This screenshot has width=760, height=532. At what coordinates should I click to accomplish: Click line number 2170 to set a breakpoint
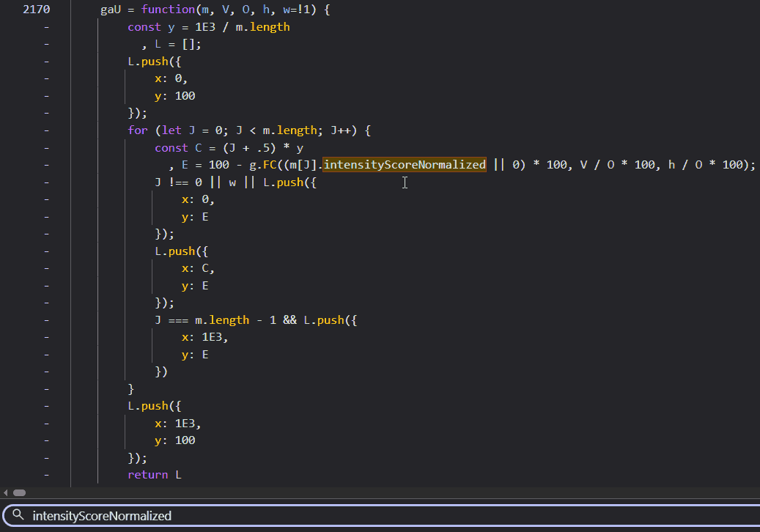34,9
